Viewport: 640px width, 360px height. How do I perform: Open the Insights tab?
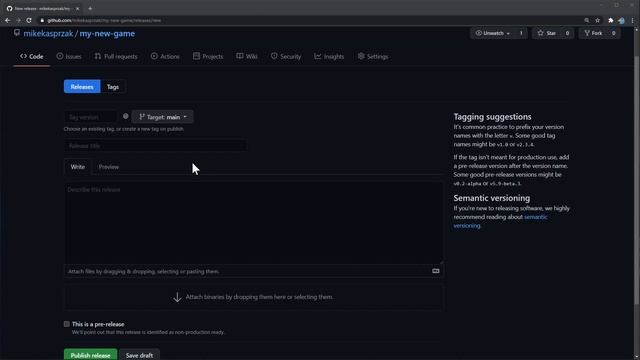point(329,56)
